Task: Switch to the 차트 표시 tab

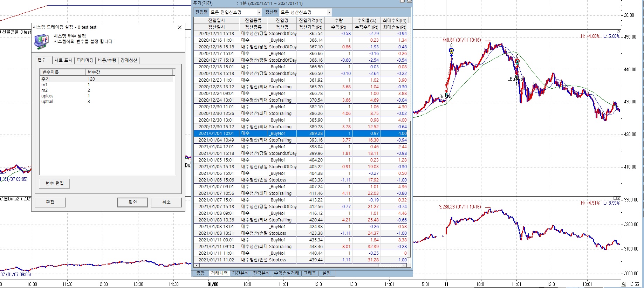Action: (63, 60)
